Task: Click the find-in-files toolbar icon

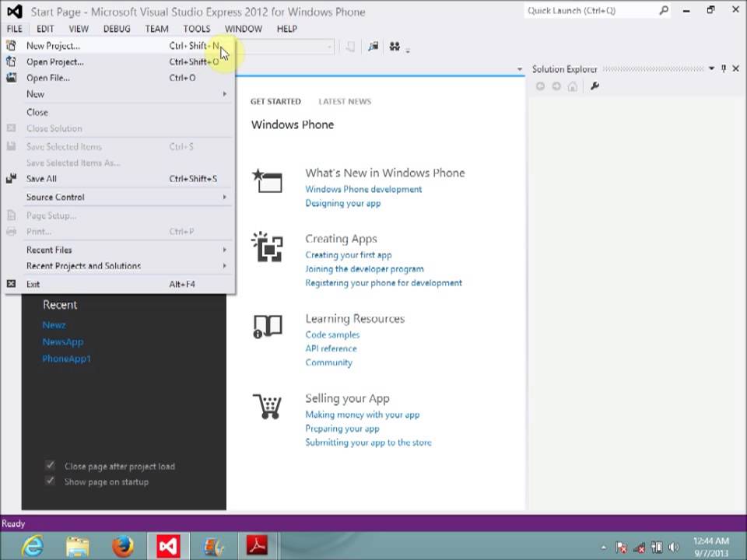Action: 373,46
